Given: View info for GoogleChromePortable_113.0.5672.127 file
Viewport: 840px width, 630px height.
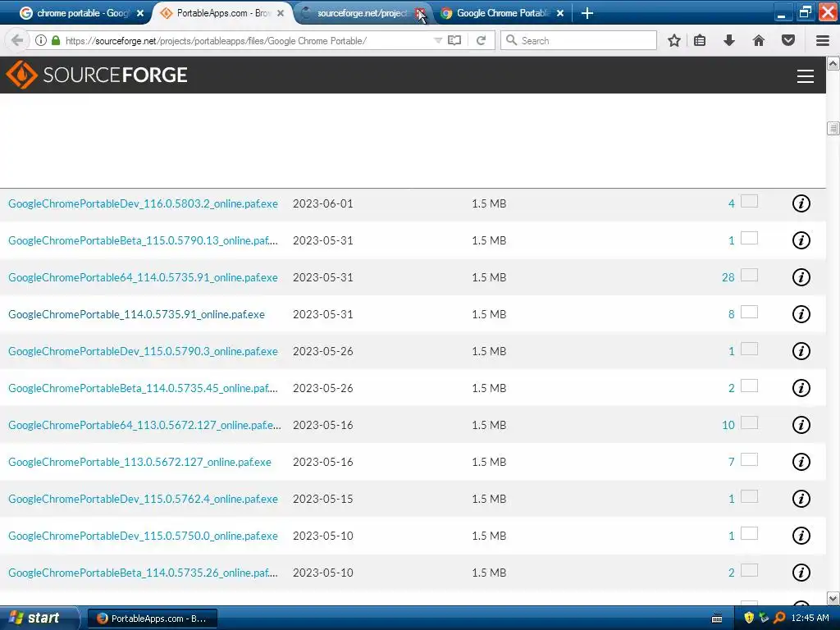Looking at the screenshot, I should pos(801,463).
